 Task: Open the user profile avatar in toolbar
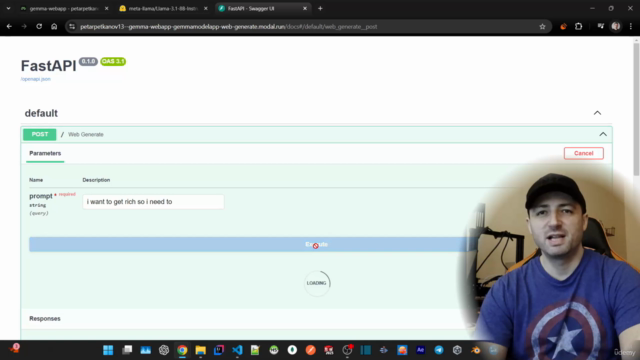(616, 27)
